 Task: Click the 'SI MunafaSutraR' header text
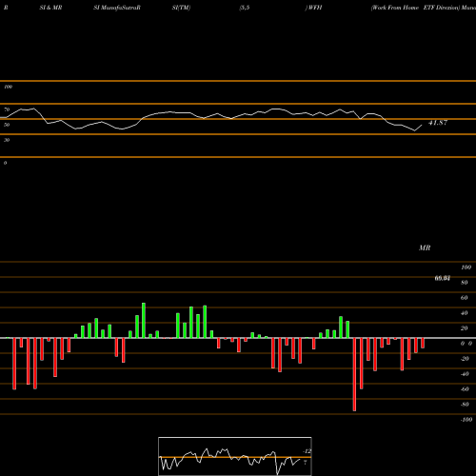click(x=117, y=8)
